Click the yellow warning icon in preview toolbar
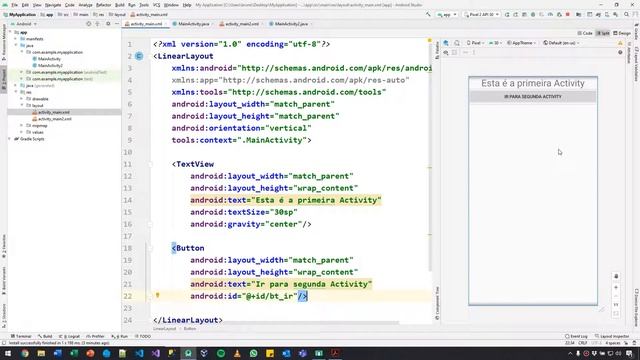Screen dimensions: 640x360 (x=620, y=43)
